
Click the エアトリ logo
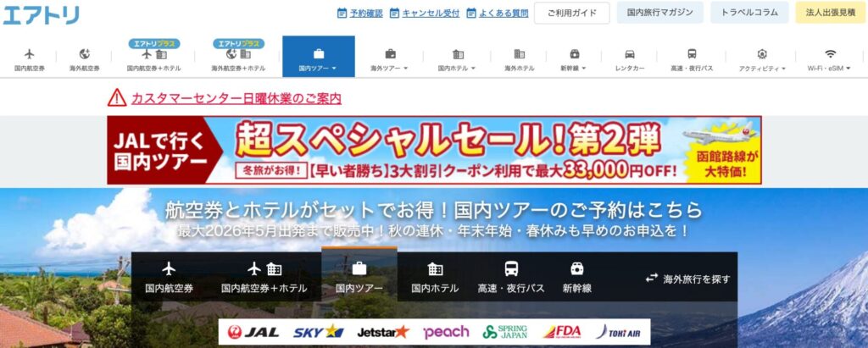coord(41,14)
